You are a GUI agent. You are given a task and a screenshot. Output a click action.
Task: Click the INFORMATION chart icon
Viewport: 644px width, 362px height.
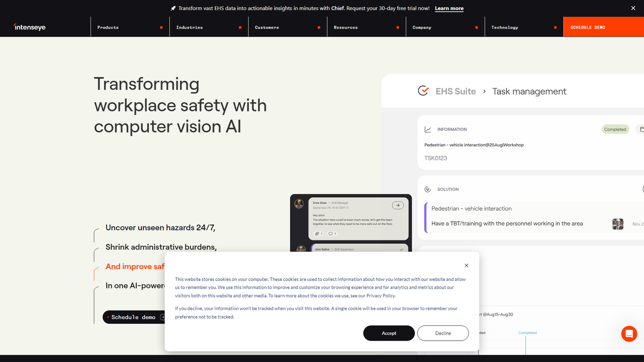point(428,130)
